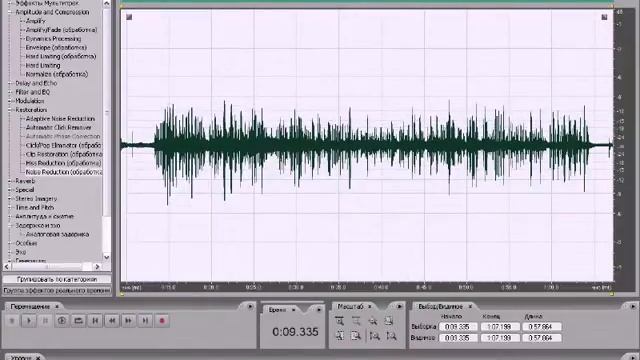640x360 pixels.
Task: Select the Перемещение panel tab
Action: tap(30, 307)
